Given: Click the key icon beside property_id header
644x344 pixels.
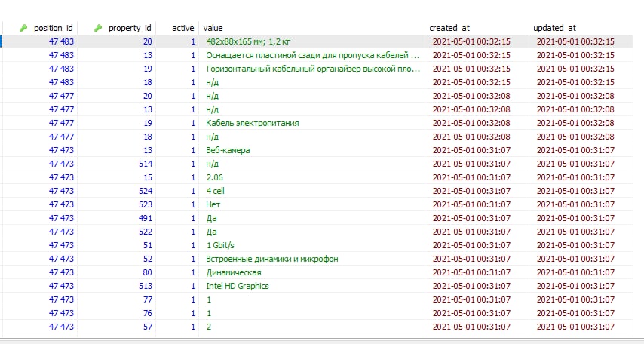Looking at the screenshot, I should pos(98,28).
